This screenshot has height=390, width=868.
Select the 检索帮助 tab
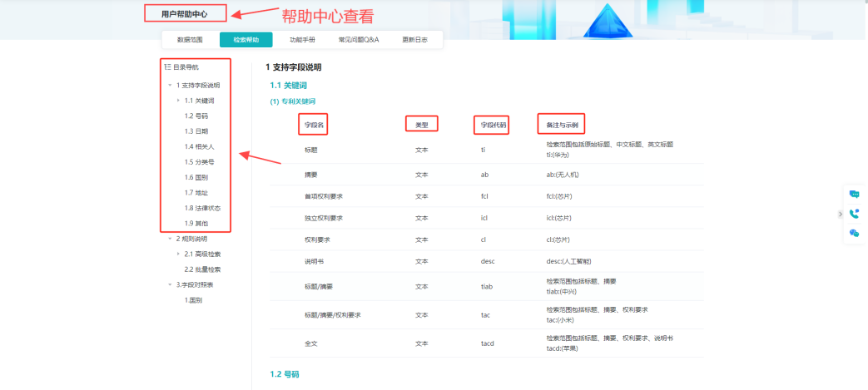246,40
